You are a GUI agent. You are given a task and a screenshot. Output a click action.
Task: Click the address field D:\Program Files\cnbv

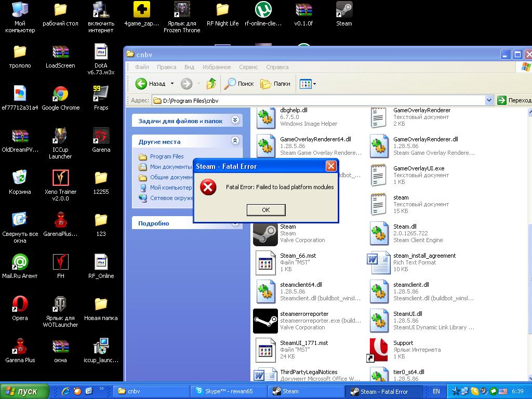coord(318,100)
